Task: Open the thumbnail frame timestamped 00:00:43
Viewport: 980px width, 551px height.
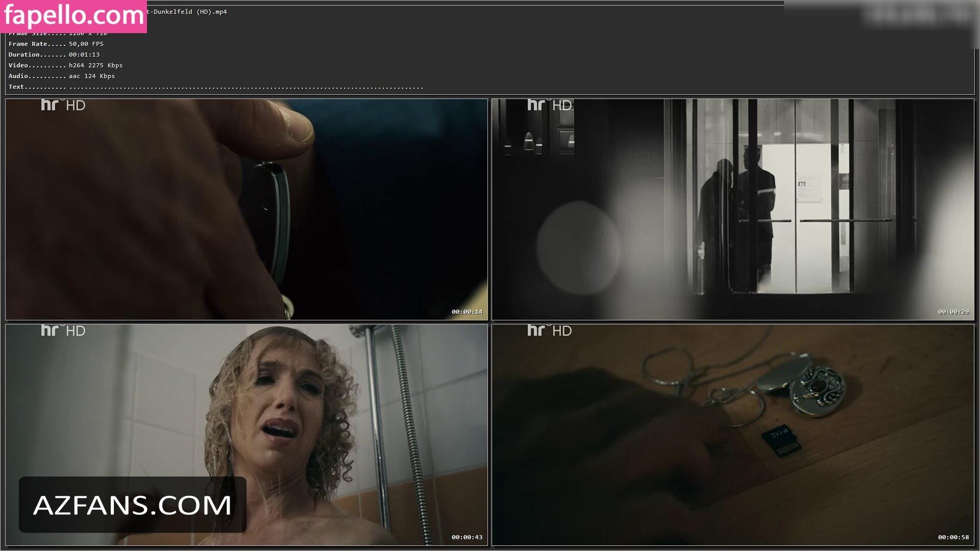Action: coord(247,435)
